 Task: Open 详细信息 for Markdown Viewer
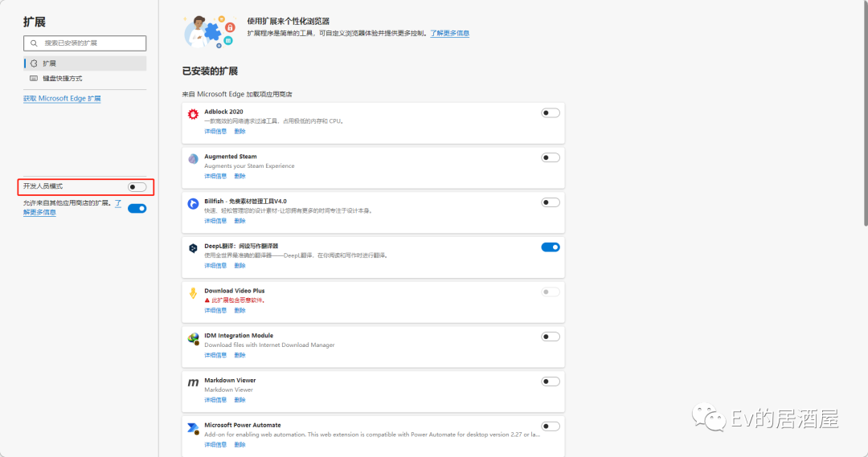pos(215,400)
